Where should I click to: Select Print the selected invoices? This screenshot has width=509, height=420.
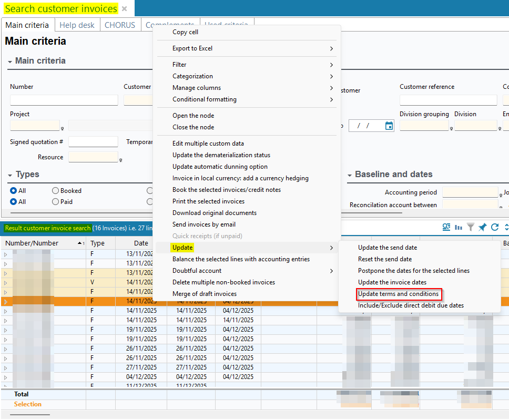pos(208,201)
